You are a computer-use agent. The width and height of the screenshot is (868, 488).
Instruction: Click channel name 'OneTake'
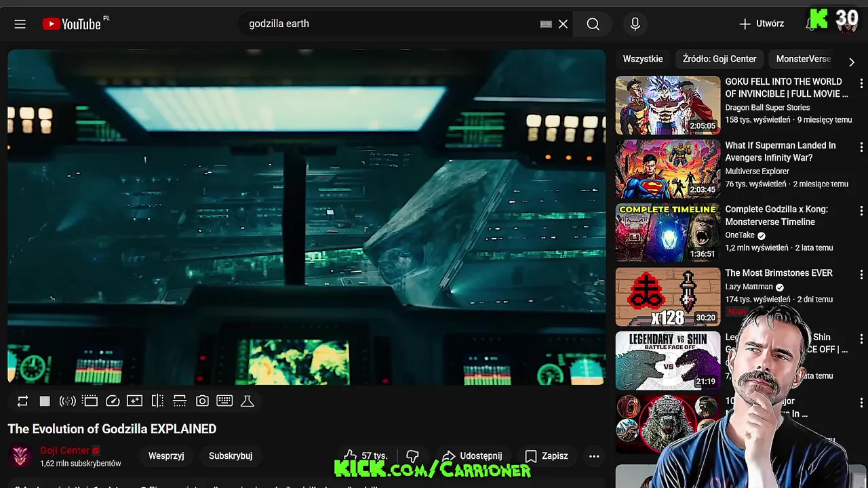pyautogui.click(x=740, y=235)
